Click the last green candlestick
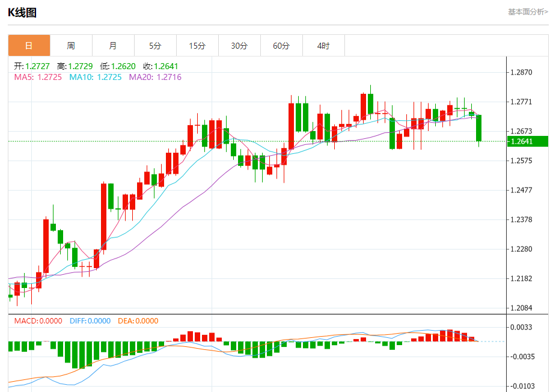This screenshot has height=392, width=553. [478, 128]
